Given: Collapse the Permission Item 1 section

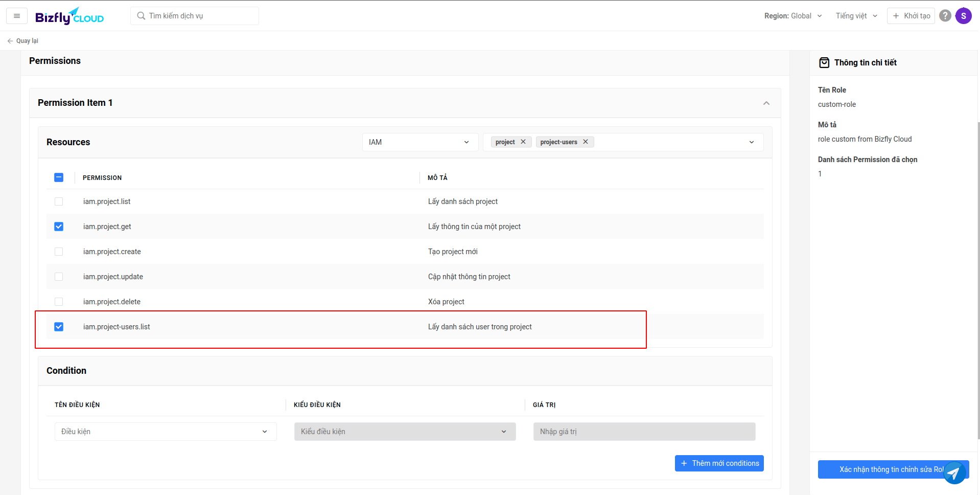Looking at the screenshot, I should pyautogui.click(x=766, y=103).
